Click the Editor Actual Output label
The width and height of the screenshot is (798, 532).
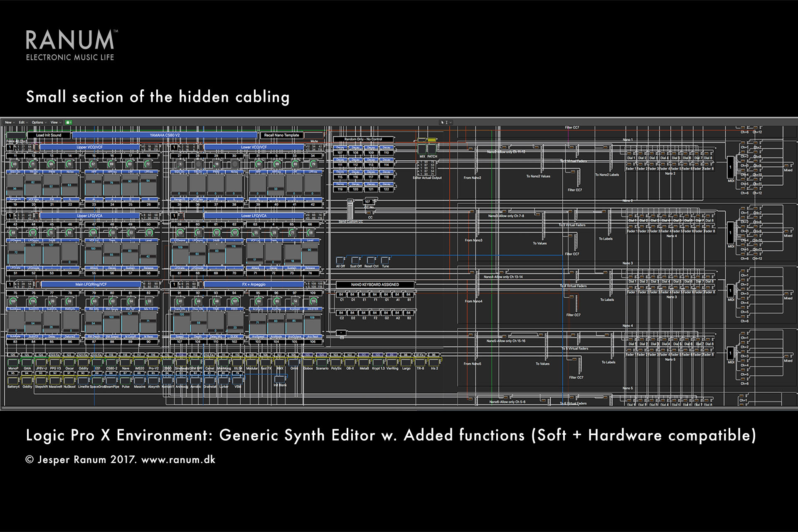427,178
